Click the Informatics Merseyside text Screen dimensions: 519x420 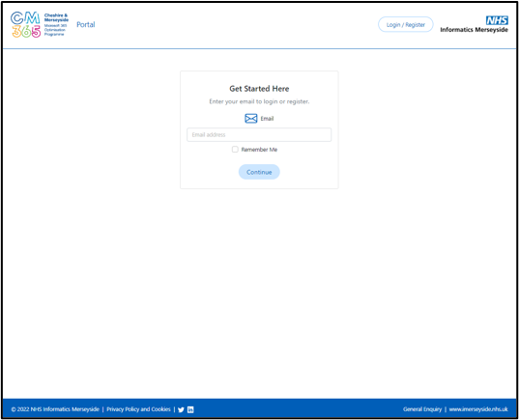tap(474, 30)
